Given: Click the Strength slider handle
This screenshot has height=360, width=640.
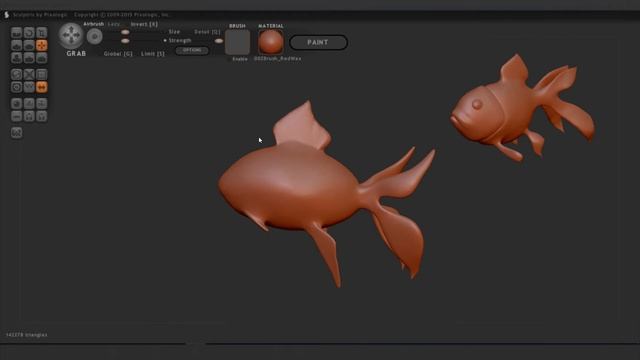Looking at the screenshot, I should [x=125, y=41].
